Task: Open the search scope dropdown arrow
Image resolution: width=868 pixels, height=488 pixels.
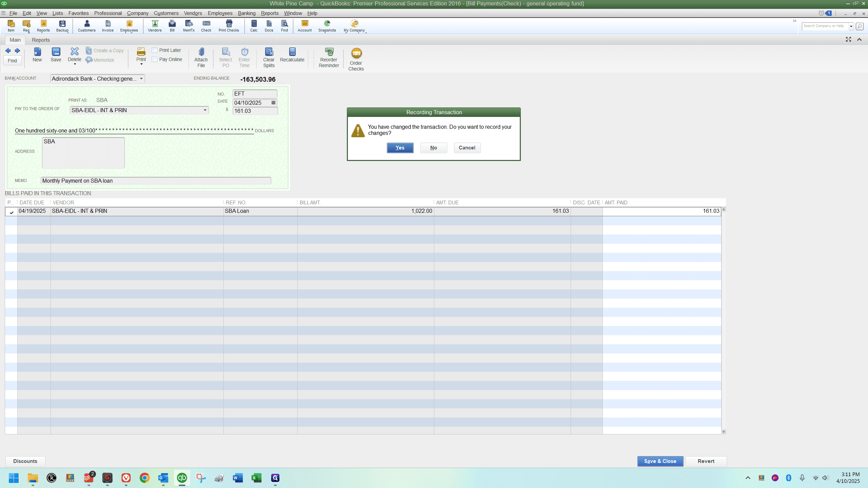Action: click(851, 26)
